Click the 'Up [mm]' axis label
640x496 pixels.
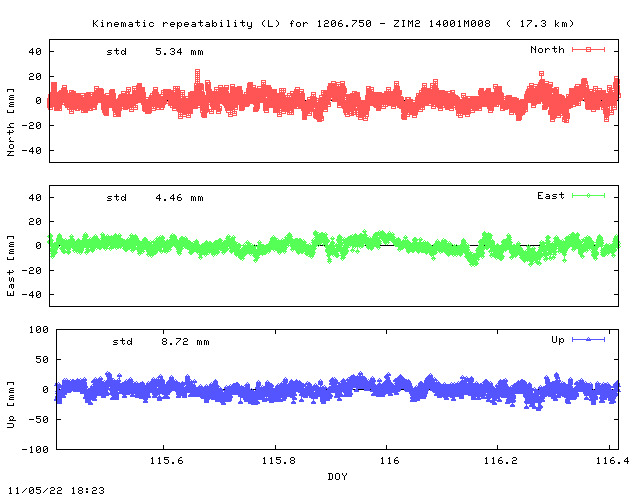pos(11,405)
